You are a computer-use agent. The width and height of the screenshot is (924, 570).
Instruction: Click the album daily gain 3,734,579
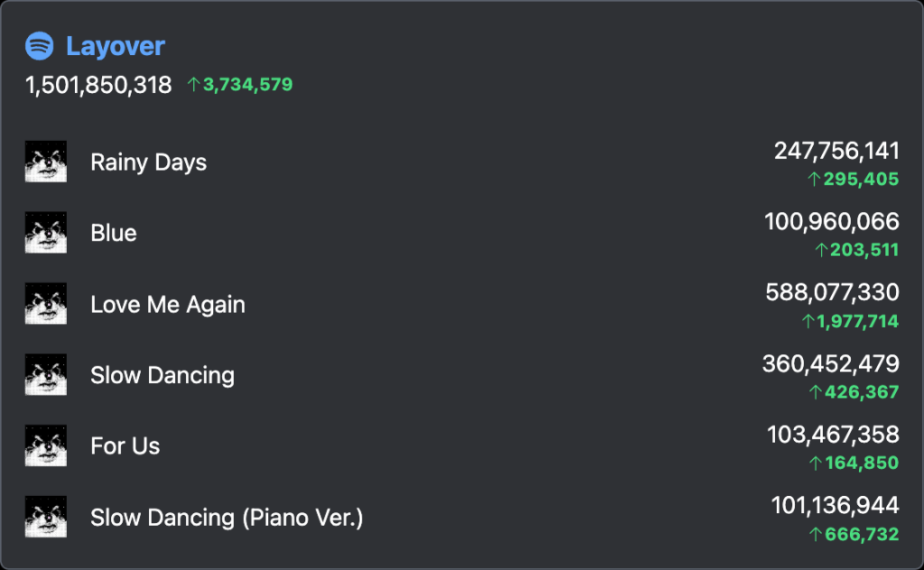[x=240, y=85]
